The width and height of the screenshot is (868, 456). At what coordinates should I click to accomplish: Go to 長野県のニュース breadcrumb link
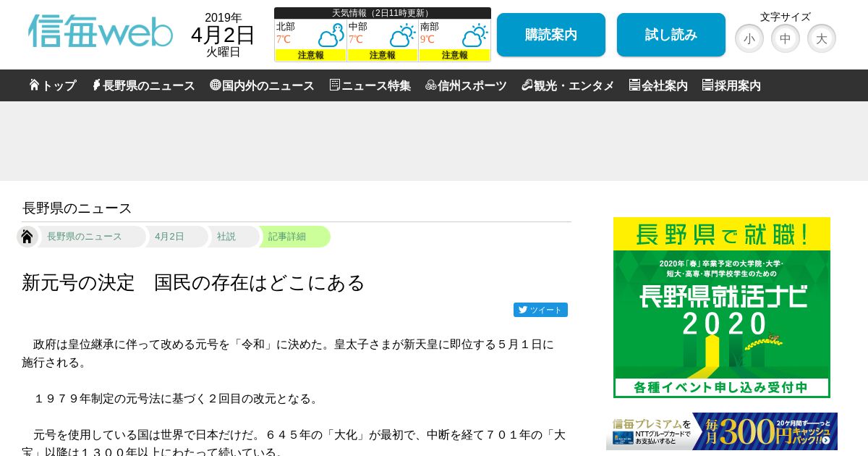click(85, 237)
